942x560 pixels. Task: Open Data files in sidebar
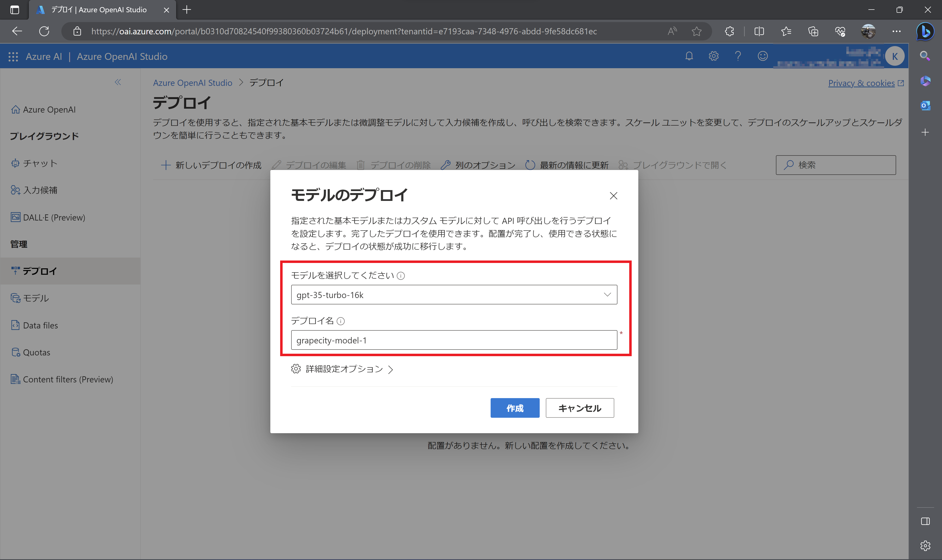tap(34, 325)
